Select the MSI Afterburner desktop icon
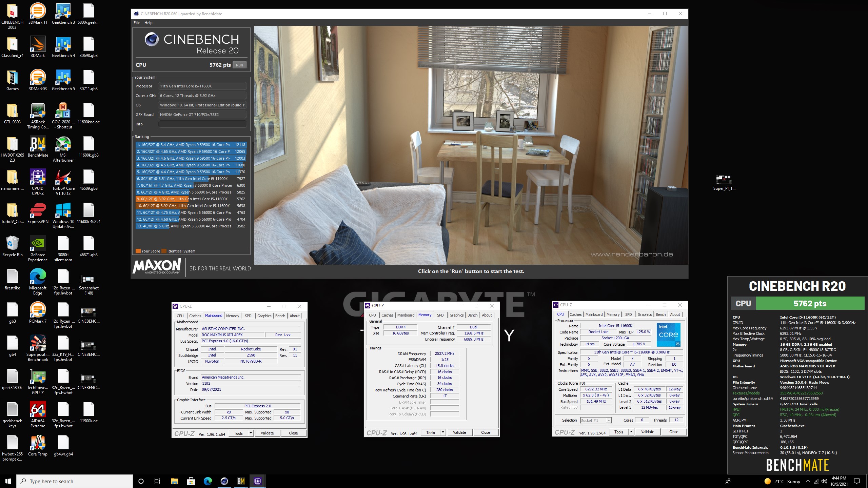This screenshot has height=488, width=868. (63, 149)
